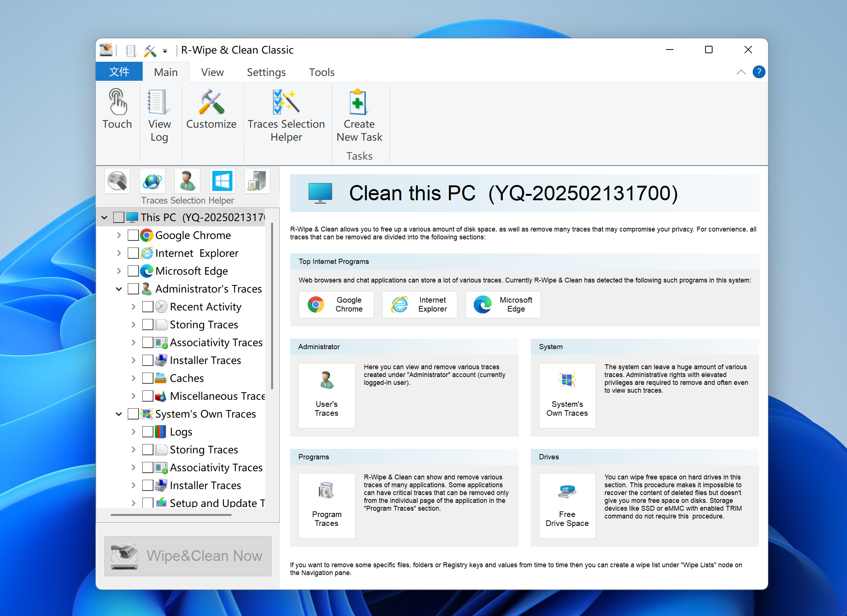The height and width of the screenshot is (616, 847).
Task: Check the Google Chrome checkbox
Action: pyautogui.click(x=133, y=236)
